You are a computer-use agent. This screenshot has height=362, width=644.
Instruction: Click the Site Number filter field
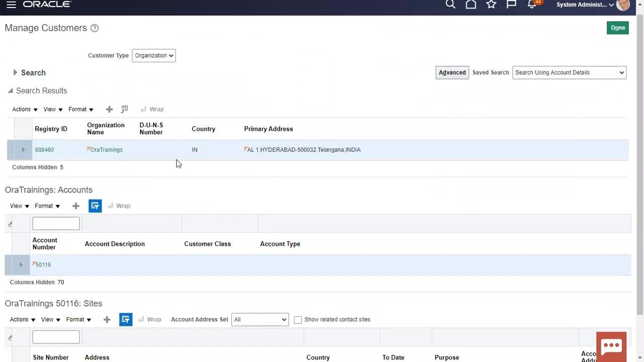(x=56, y=337)
